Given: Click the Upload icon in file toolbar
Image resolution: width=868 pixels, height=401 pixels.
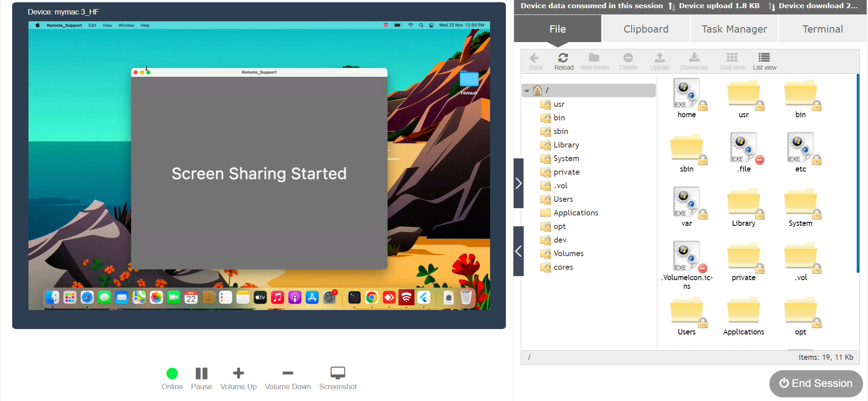Looking at the screenshot, I should (659, 58).
